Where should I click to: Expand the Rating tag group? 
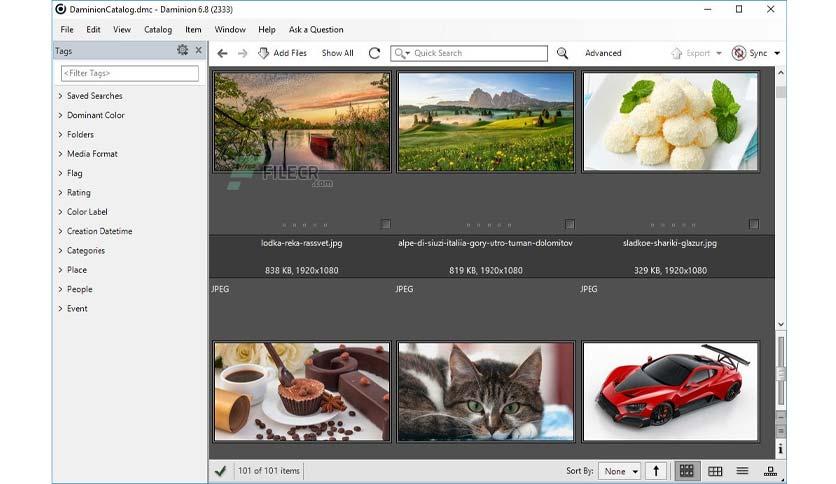tap(60, 193)
